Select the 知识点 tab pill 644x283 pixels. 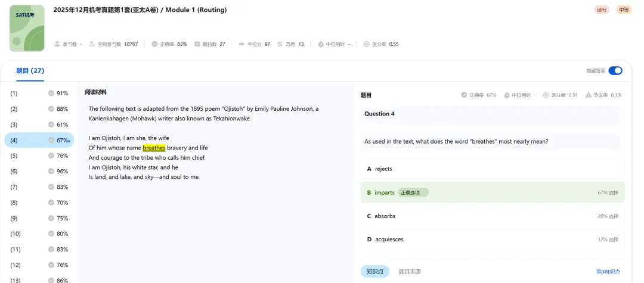375,271
